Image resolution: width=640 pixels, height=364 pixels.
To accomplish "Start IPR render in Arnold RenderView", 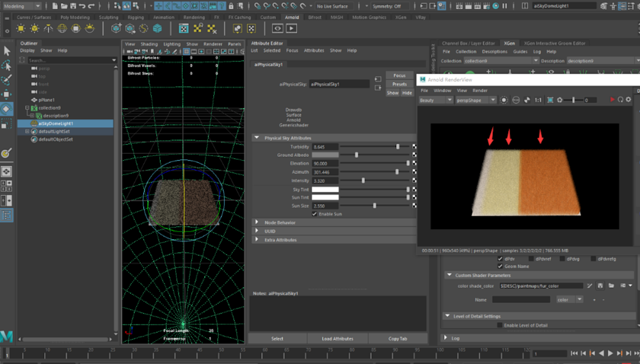I will point(612,100).
